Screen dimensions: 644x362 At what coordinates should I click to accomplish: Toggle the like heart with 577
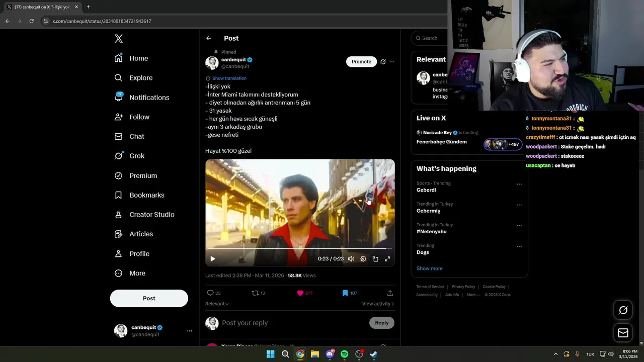pos(300,293)
